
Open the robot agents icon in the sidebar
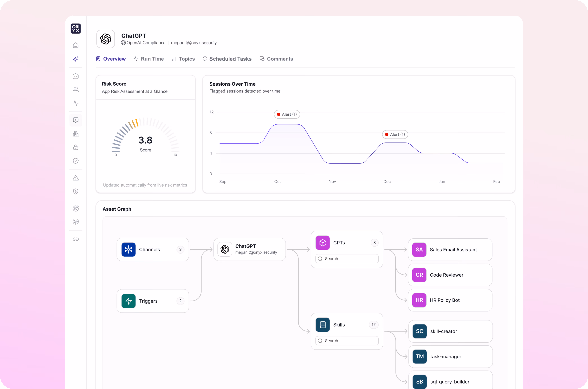click(76, 76)
